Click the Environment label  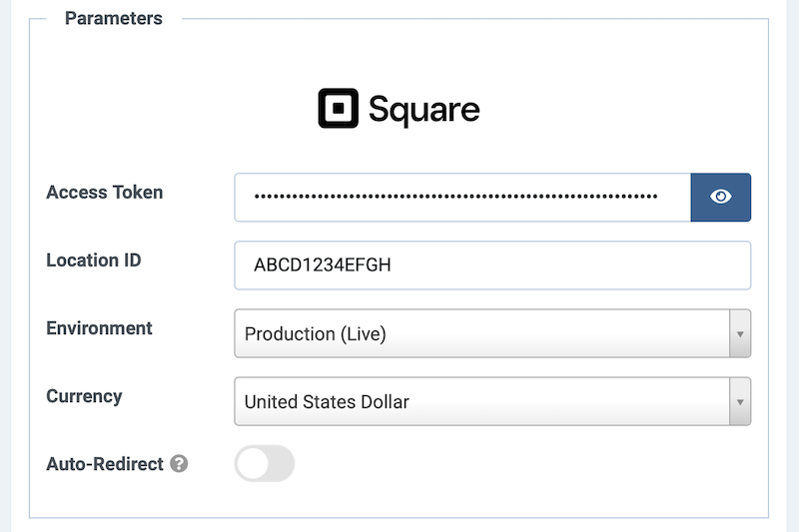[100, 328]
